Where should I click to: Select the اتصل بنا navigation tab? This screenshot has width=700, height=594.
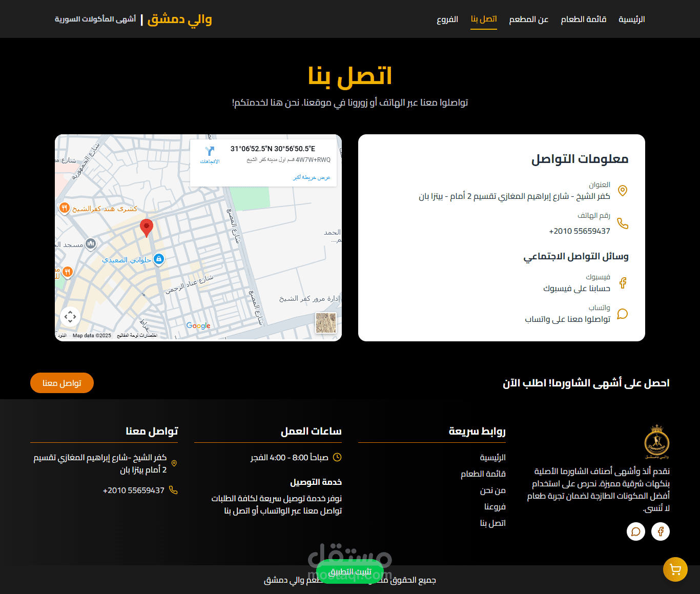point(484,19)
